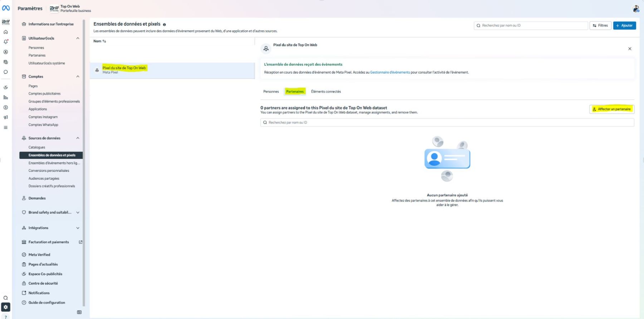Click the info icon beside page title
The height and width of the screenshot is (319, 644).
164,25
